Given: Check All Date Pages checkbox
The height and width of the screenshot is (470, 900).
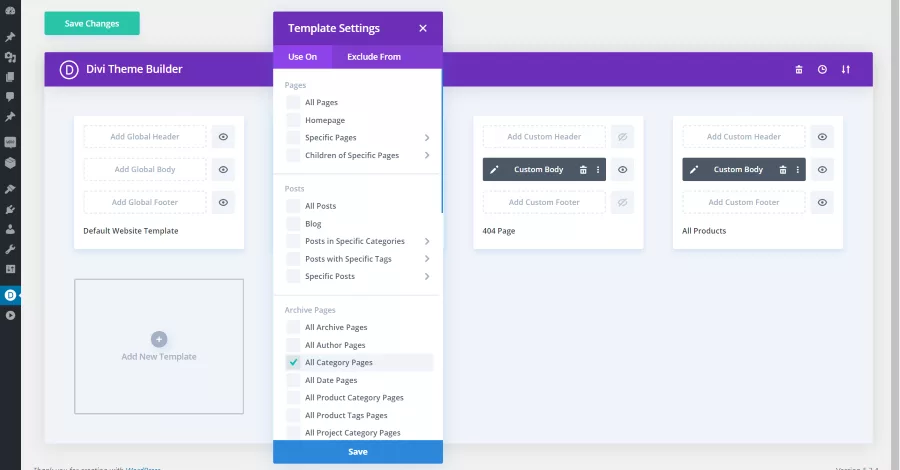Looking at the screenshot, I should pyautogui.click(x=293, y=380).
